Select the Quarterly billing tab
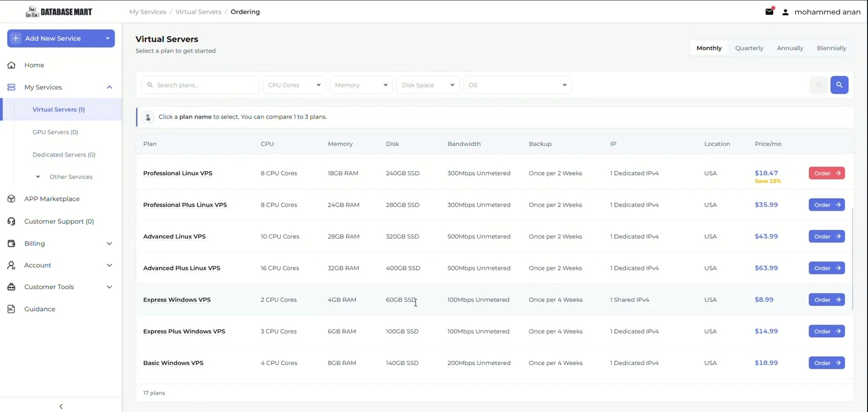 click(749, 48)
